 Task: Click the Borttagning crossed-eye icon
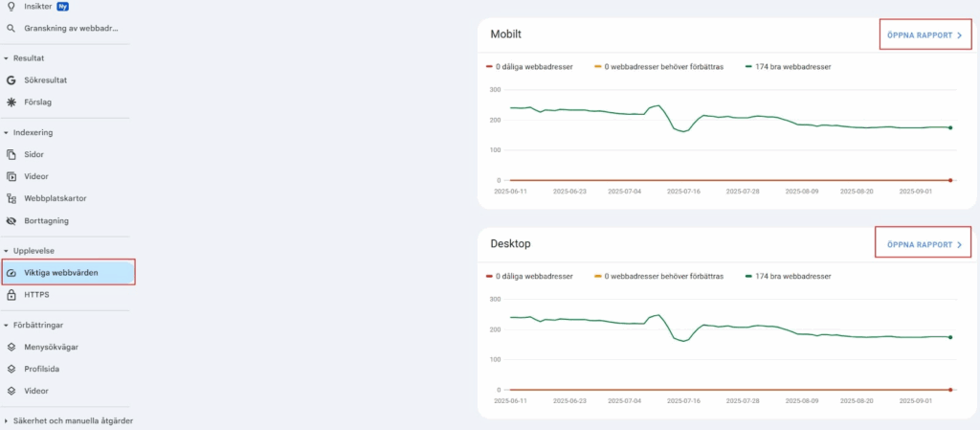point(11,220)
